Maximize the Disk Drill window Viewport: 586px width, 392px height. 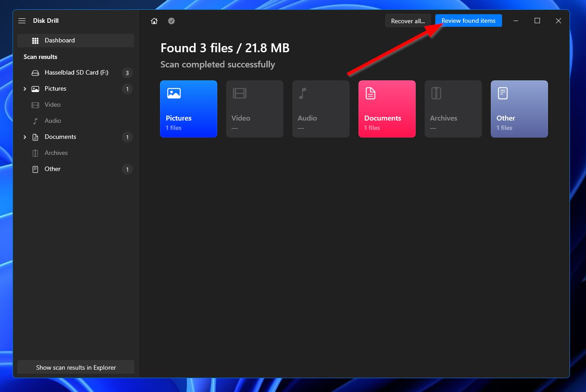click(x=537, y=21)
